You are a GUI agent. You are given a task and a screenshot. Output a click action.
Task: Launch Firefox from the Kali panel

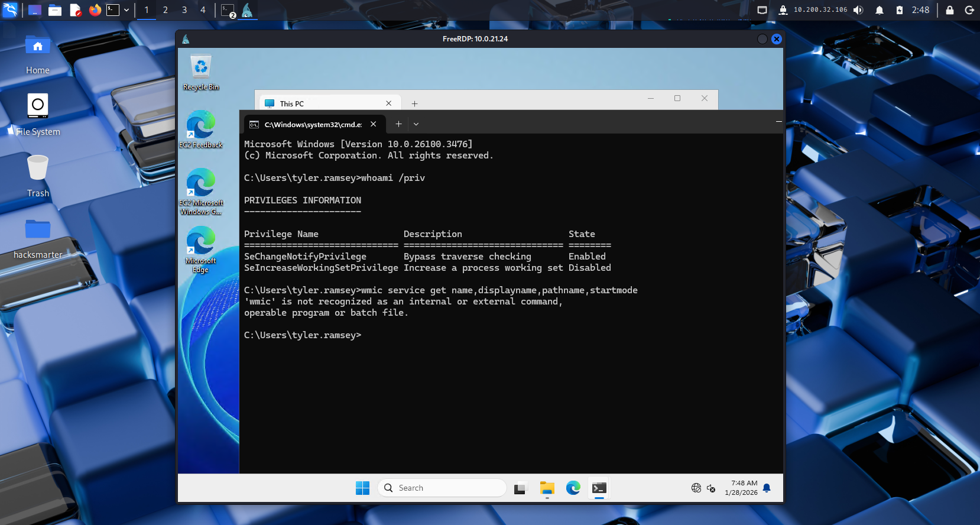[x=95, y=10]
